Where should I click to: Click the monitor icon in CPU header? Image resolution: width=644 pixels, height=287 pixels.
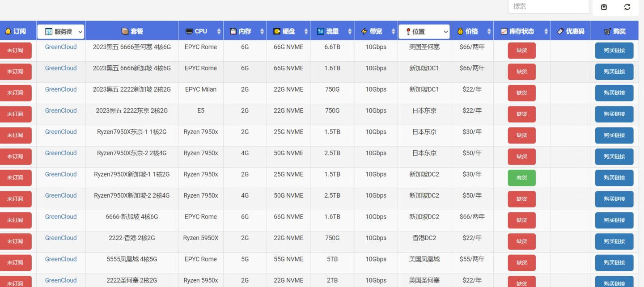pos(189,31)
